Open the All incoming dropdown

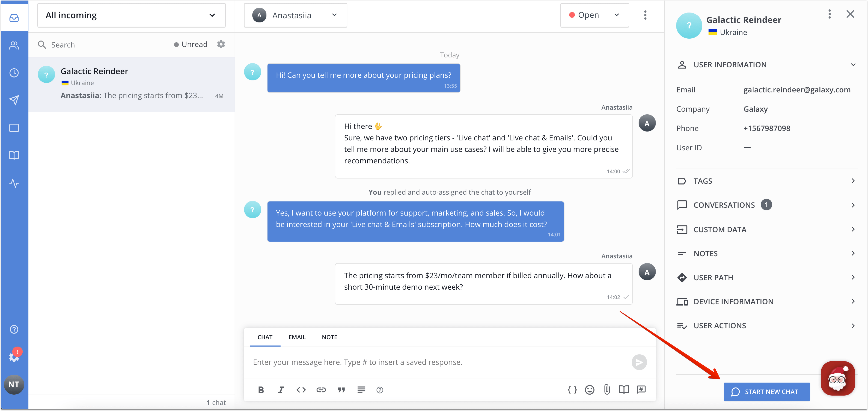click(131, 15)
